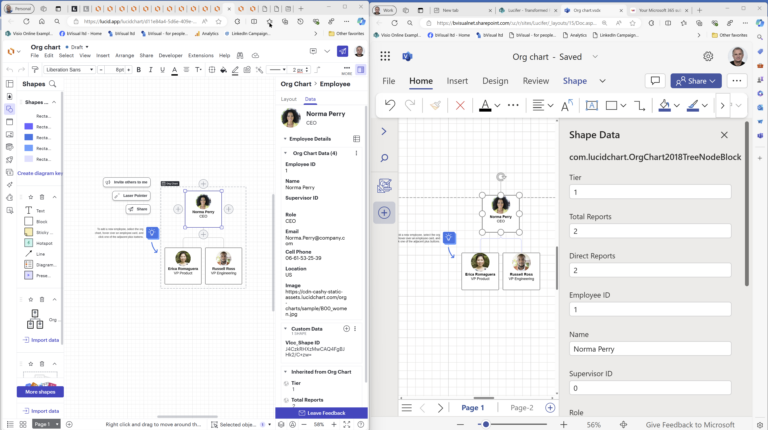Search shapes with the magnifier in Lucidchart

[53, 84]
